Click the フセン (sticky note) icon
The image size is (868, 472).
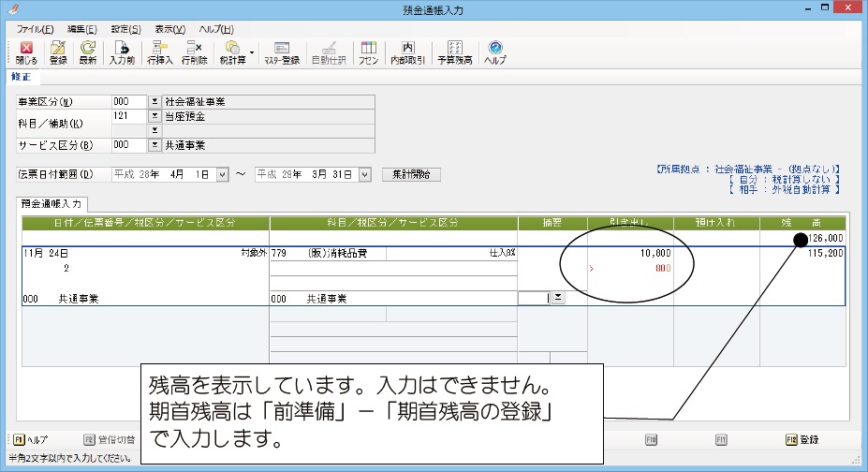point(369,52)
